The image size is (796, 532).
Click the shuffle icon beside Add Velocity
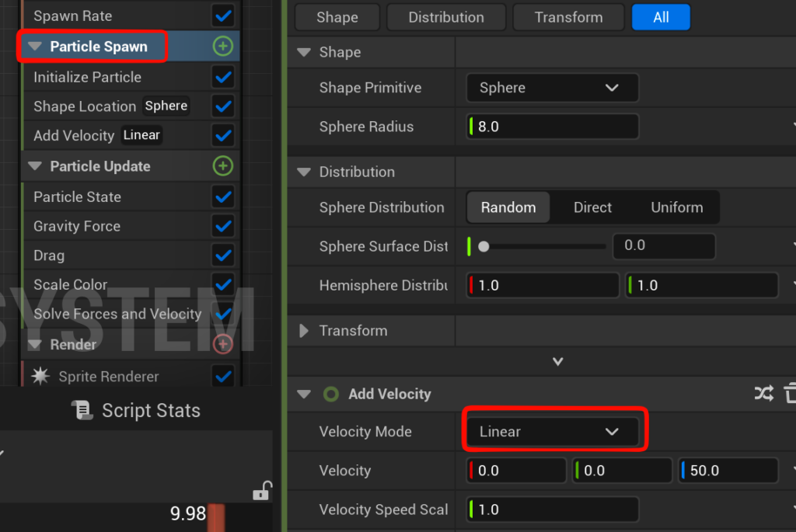click(x=764, y=394)
